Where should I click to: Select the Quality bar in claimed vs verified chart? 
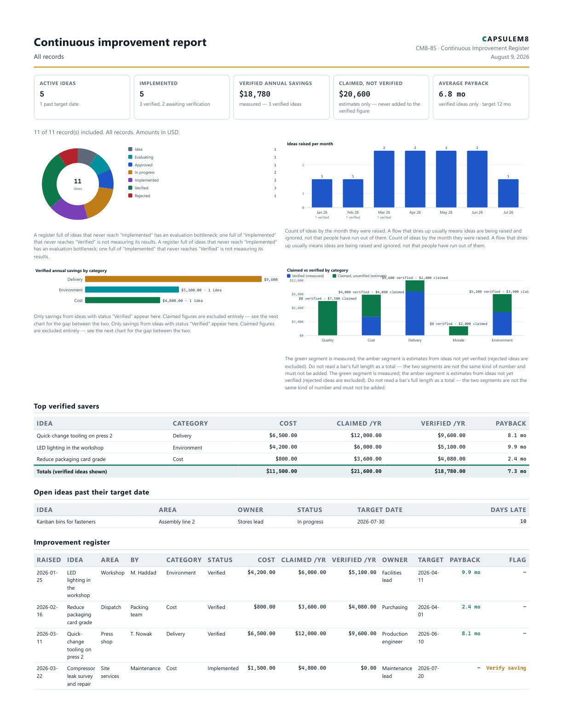click(327, 318)
